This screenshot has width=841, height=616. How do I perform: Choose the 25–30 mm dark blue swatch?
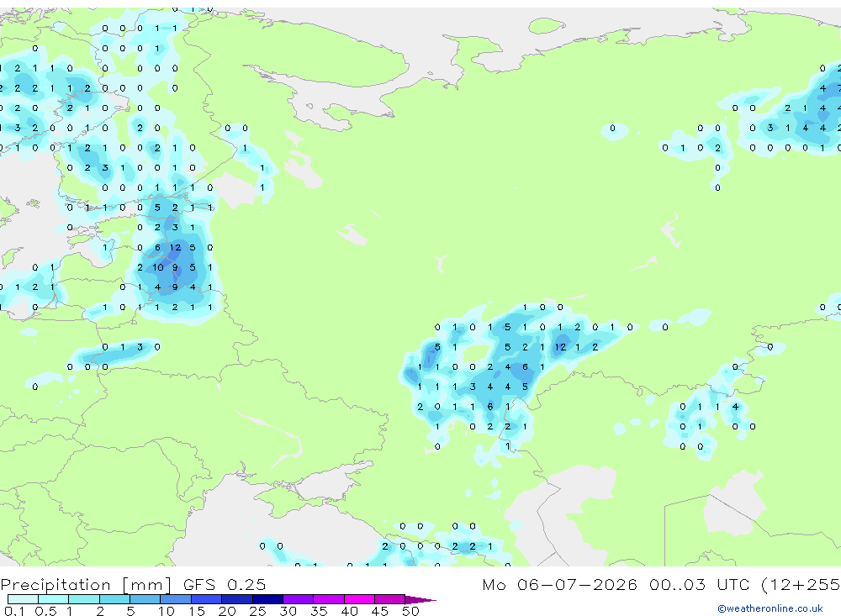pyautogui.click(x=267, y=599)
